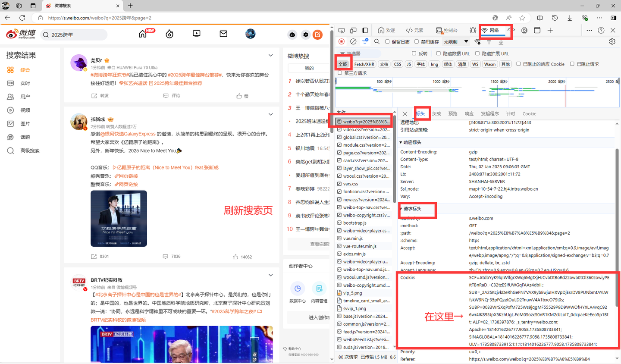This screenshot has height=364, width=621.
Task: Click the Weibo home icon with NEW badge
Action: click(x=142, y=33)
